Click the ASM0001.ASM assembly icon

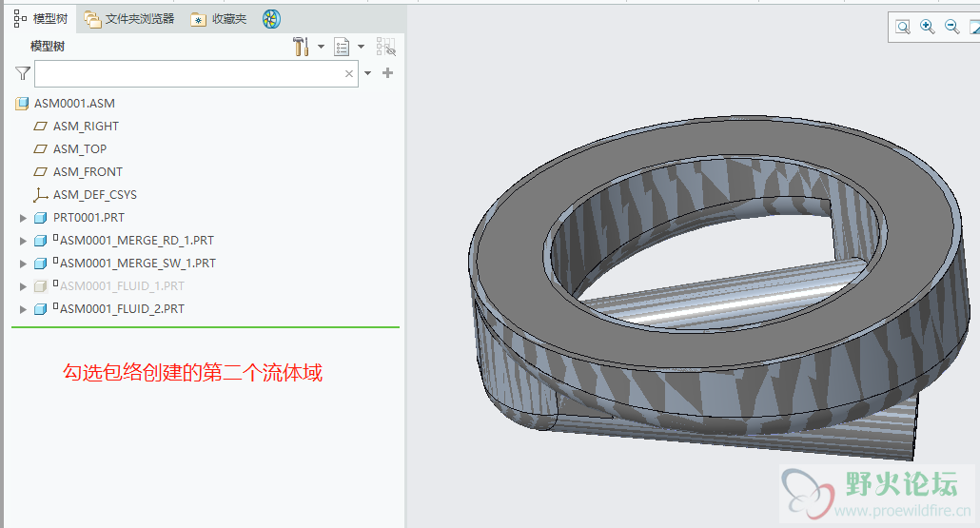[22, 103]
